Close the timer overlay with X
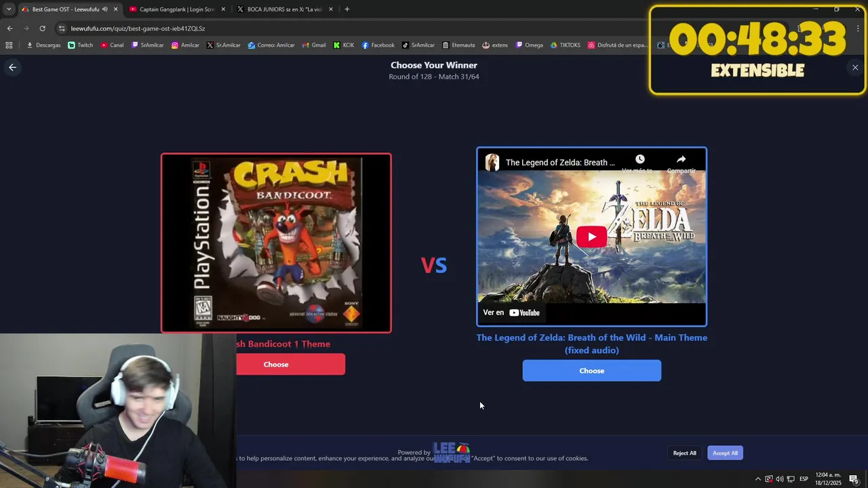Viewport: 868px width, 488px height. [855, 68]
